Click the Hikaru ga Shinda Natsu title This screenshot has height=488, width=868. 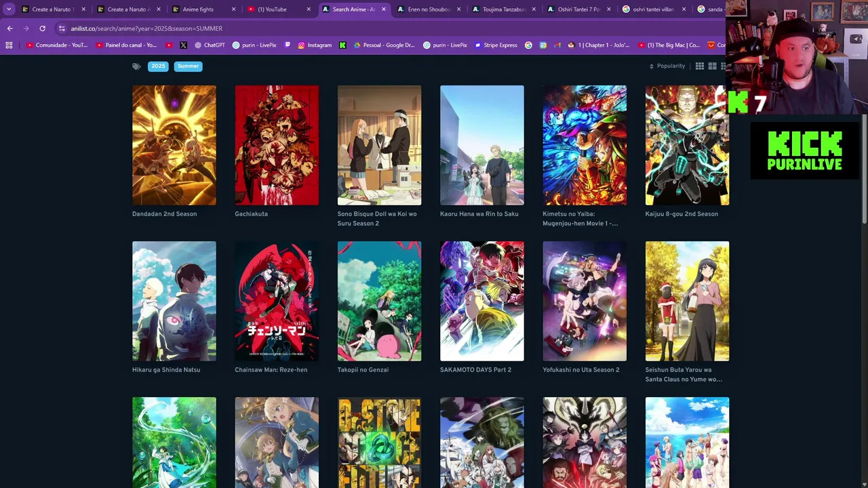pos(166,370)
